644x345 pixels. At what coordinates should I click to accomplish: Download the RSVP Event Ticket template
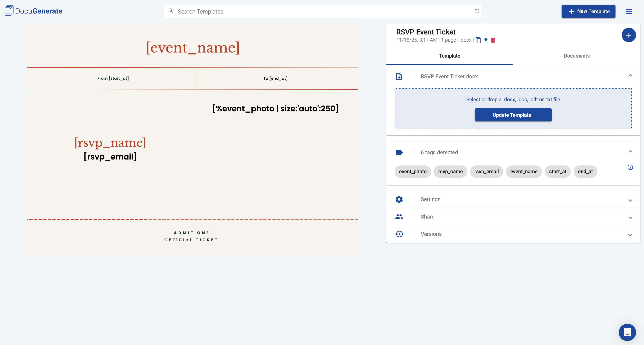click(x=486, y=40)
